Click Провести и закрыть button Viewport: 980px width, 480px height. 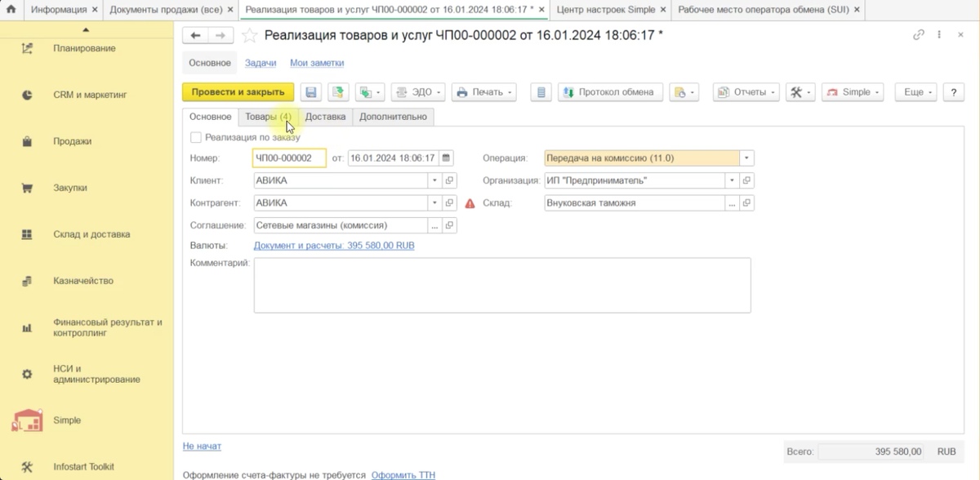pyautogui.click(x=238, y=92)
